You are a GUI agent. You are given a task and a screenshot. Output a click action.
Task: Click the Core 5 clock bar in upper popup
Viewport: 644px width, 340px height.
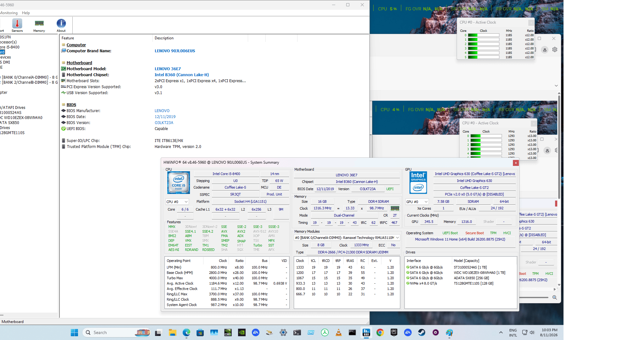(483, 57)
